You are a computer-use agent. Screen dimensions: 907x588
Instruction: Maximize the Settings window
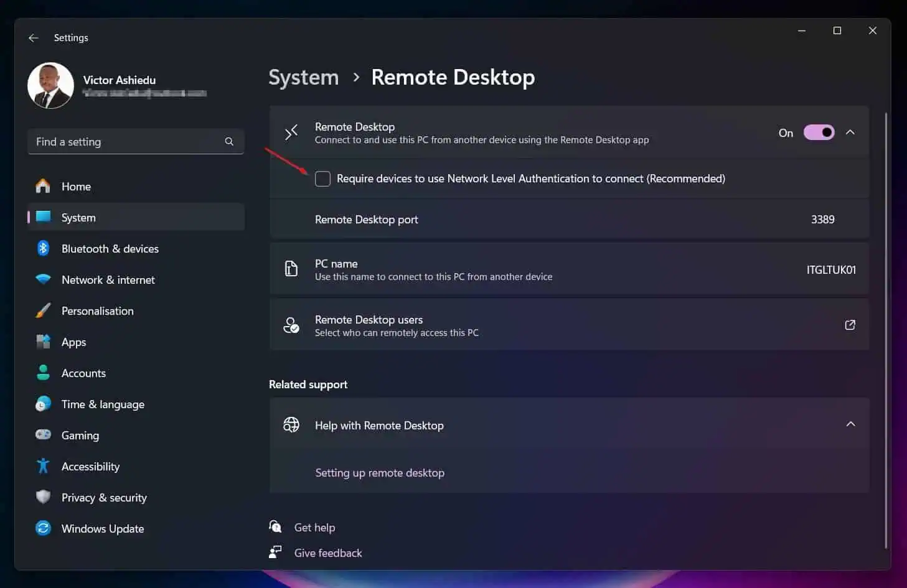(837, 30)
